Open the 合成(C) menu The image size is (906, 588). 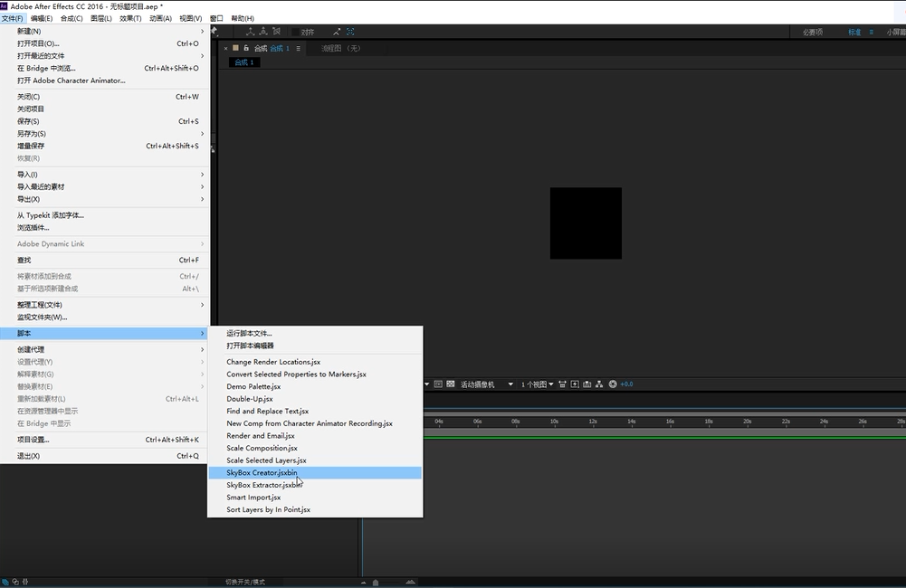point(72,18)
